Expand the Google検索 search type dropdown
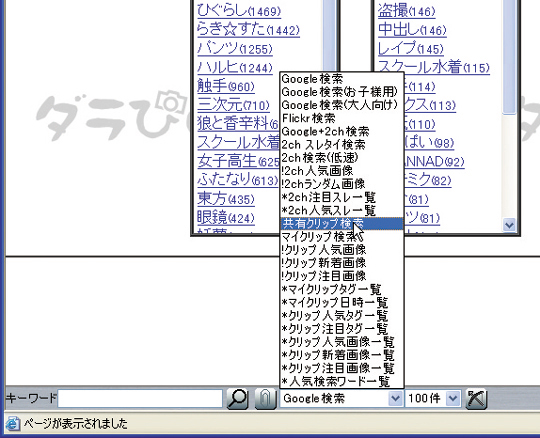 (395, 398)
